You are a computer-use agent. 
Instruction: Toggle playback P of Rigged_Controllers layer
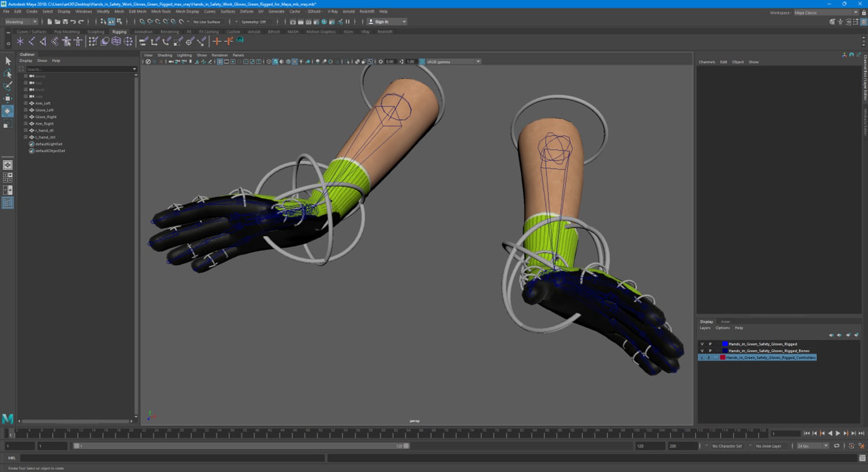(709, 358)
